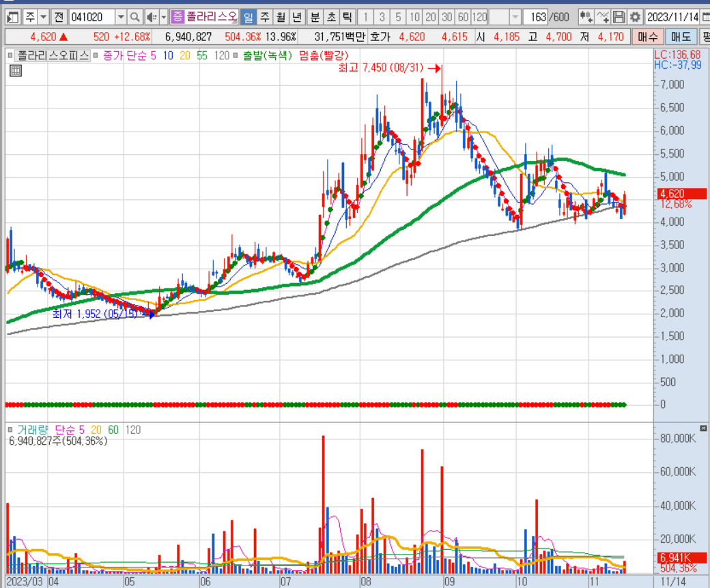Viewport: 710px width, 588px height.
Task: Open chart settings gear icon
Action: pyautogui.click(x=635, y=18)
